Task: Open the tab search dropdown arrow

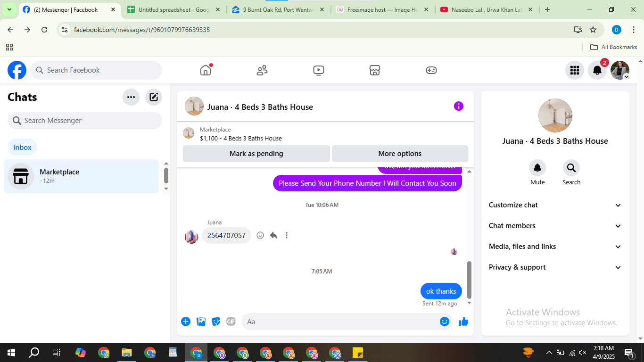Action: coord(9,9)
